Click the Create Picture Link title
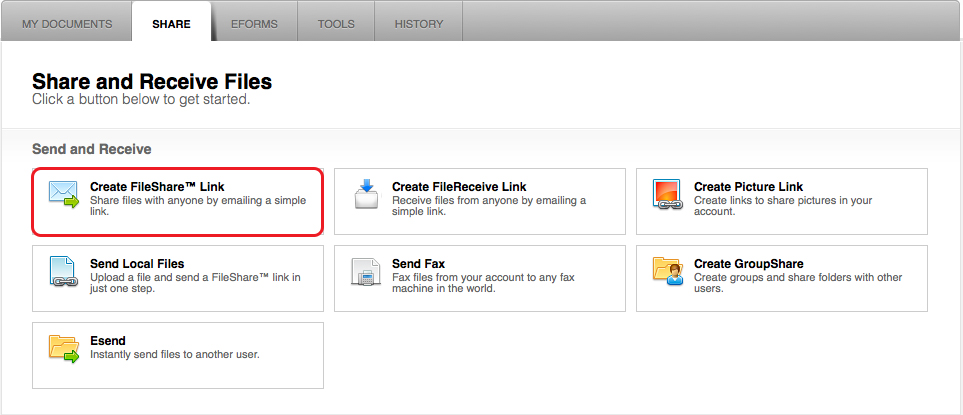This screenshot has height=415, width=963. coord(749,187)
